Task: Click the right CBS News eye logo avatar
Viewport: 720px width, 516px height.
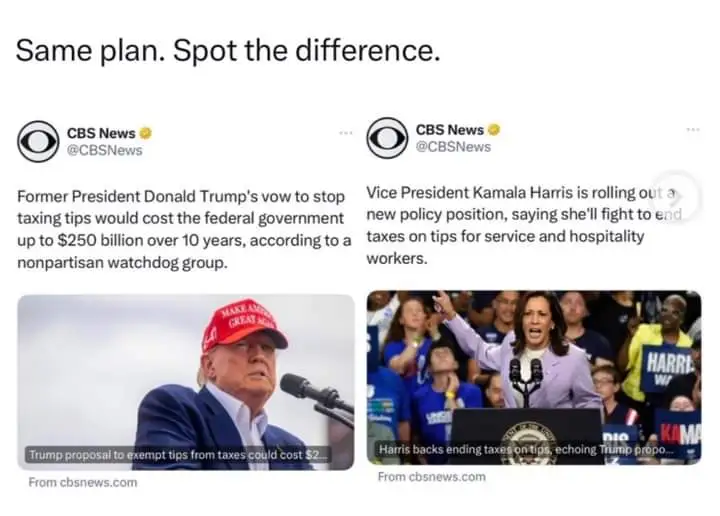Action: click(387, 138)
